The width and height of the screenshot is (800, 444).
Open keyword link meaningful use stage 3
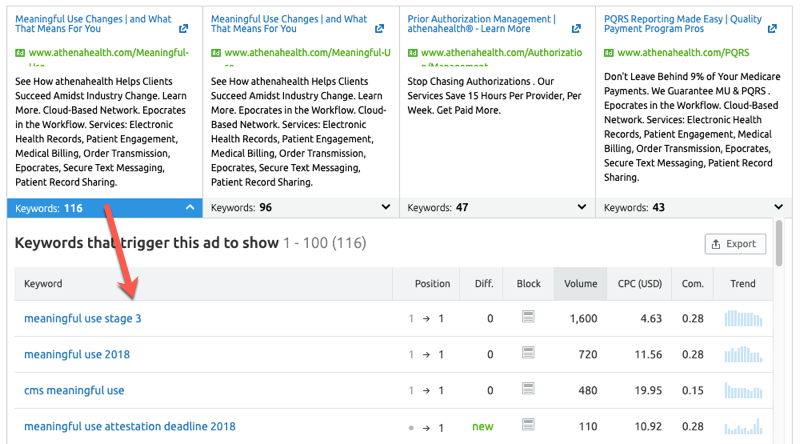click(82, 318)
